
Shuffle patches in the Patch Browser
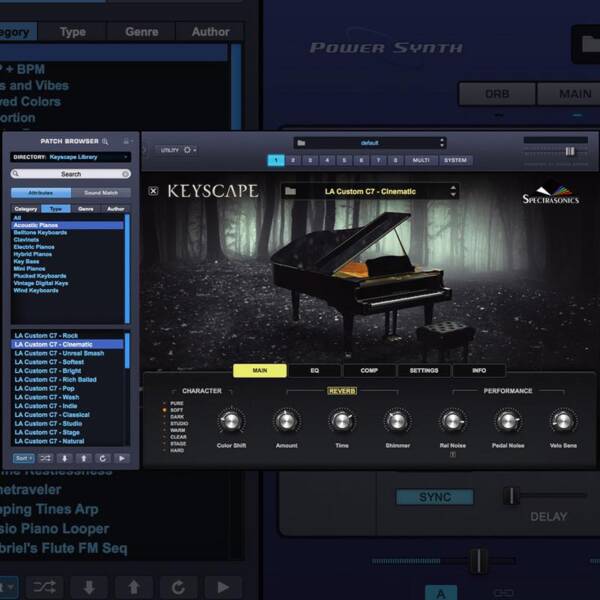pyautogui.click(x=45, y=458)
